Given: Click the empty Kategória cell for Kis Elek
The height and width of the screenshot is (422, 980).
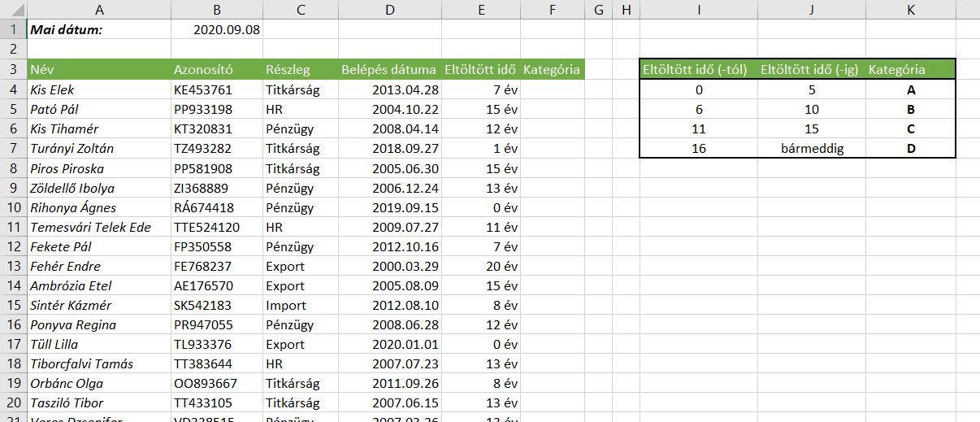Looking at the screenshot, I should (553, 89).
